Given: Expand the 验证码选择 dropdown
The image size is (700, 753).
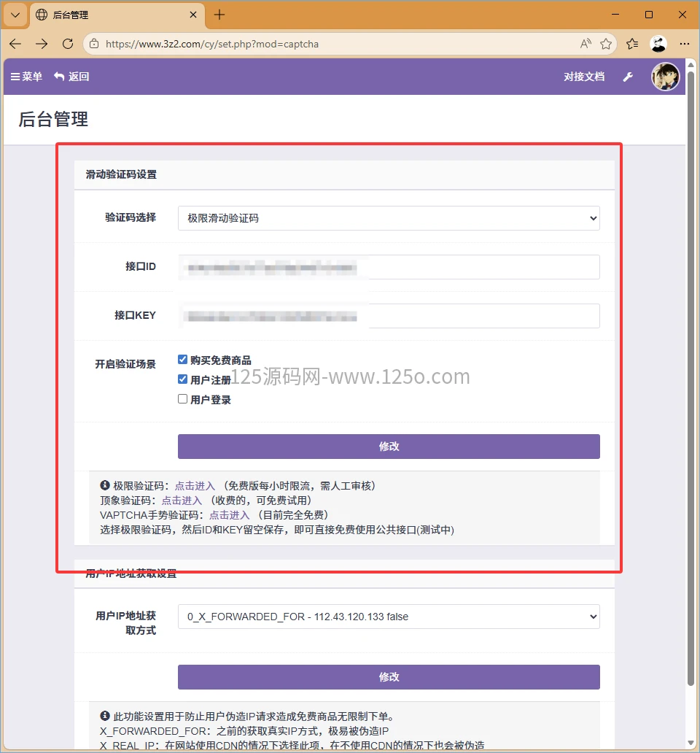Looking at the screenshot, I should click(389, 218).
